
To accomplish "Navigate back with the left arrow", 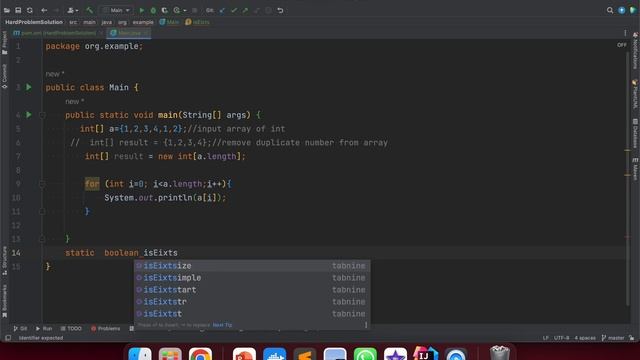I will pyautogui.click(x=44, y=10).
